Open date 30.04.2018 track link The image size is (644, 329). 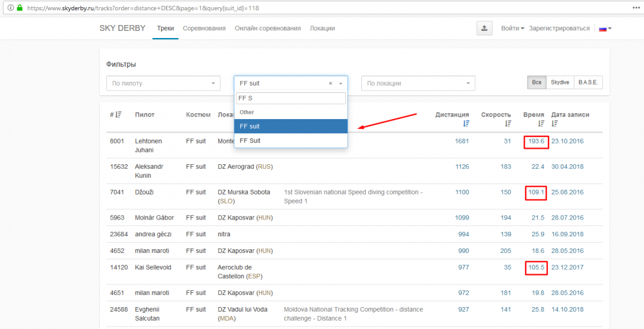pos(567,166)
